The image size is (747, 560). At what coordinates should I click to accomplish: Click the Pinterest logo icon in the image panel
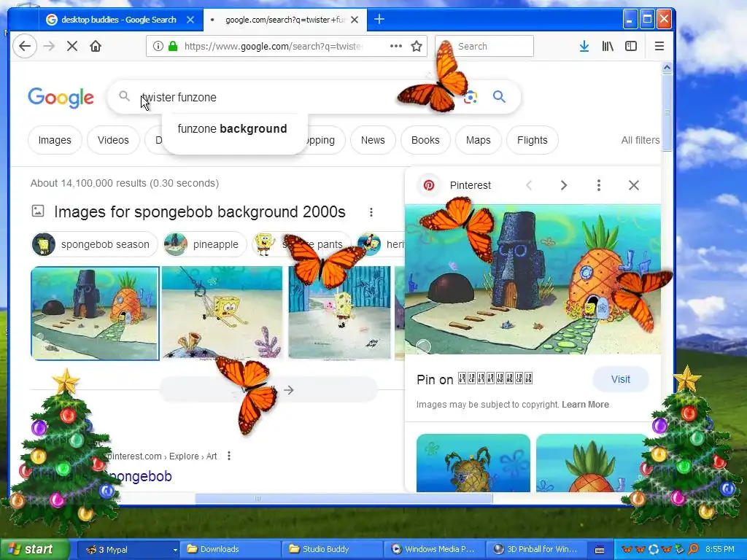coord(429,185)
